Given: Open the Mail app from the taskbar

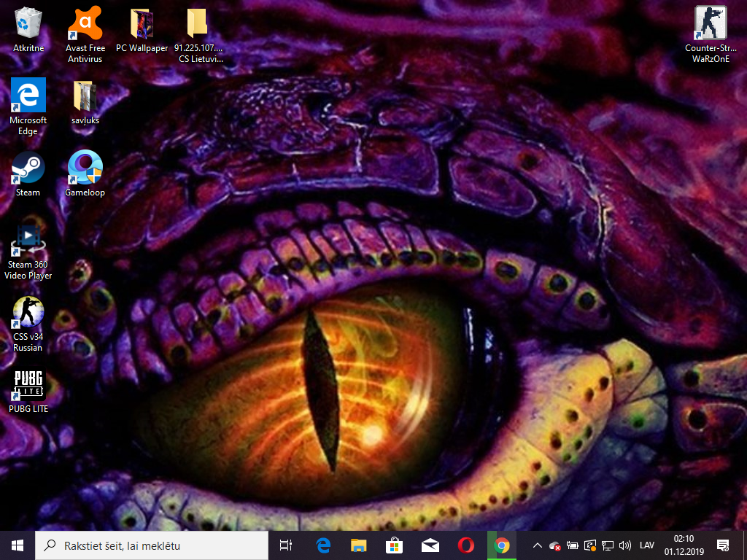Looking at the screenshot, I should (430, 545).
